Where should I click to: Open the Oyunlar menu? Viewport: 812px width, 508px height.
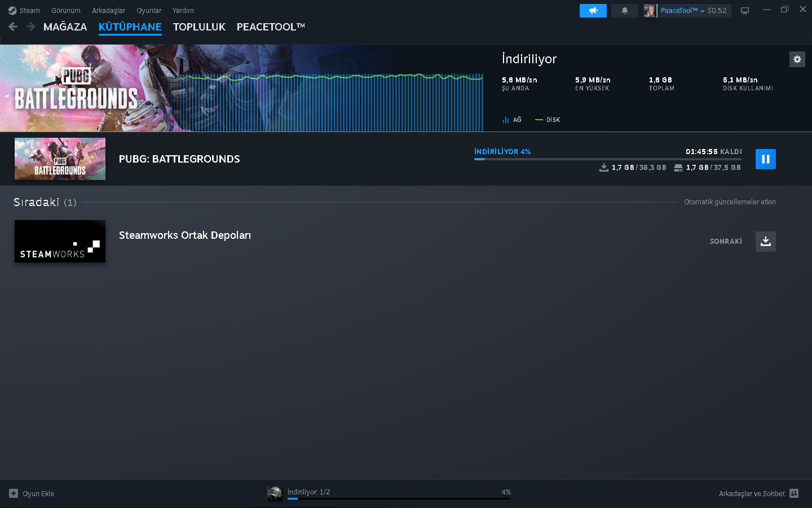149,10
